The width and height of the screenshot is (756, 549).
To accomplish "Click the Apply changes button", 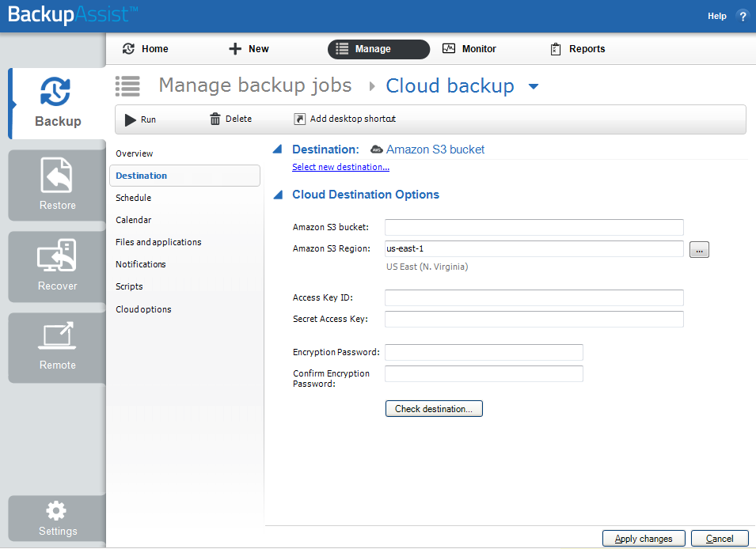I will click(x=644, y=539).
